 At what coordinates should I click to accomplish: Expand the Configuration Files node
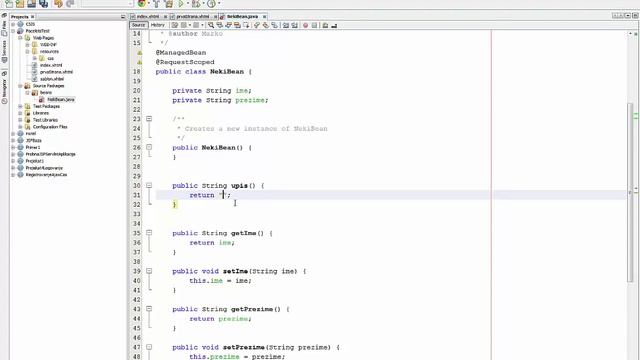[x=20, y=127]
